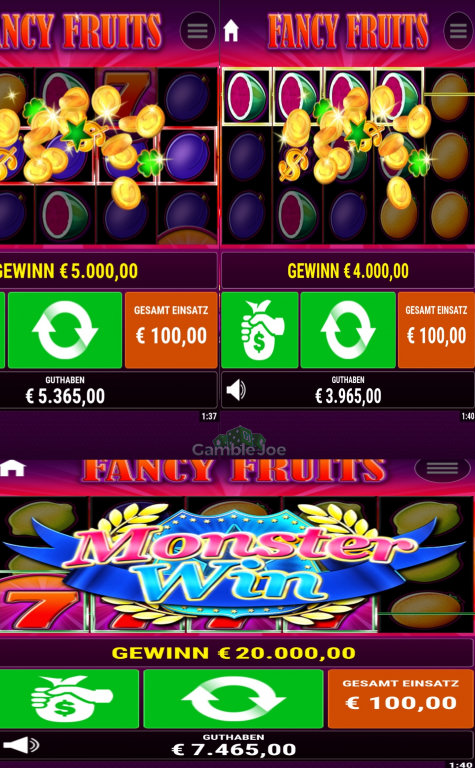Viewport: 475px width, 768px height.
Task: Select Guthaben €5.365,00 balance display
Action: (65, 390)
